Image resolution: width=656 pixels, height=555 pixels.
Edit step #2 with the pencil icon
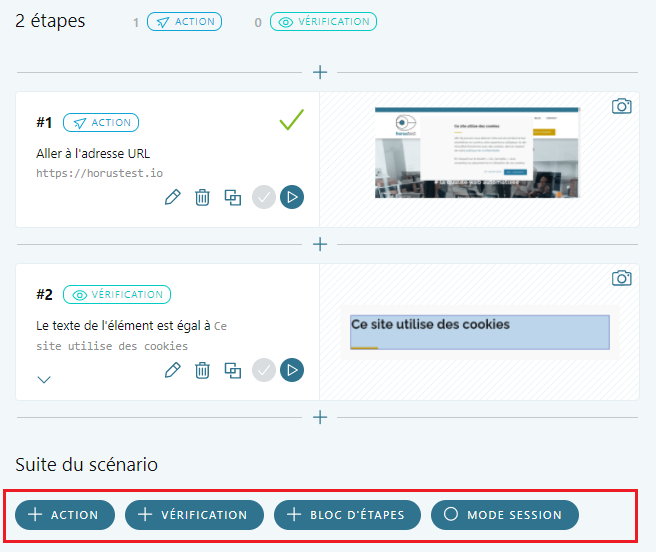coord(172,370)
